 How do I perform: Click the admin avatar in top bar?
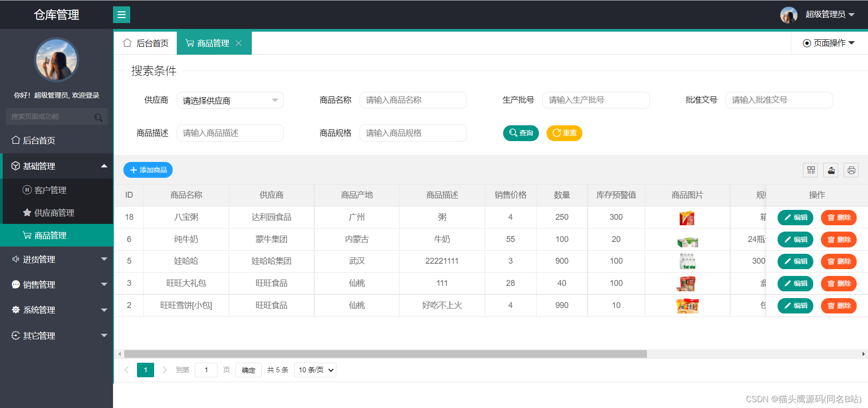(789, 15)
